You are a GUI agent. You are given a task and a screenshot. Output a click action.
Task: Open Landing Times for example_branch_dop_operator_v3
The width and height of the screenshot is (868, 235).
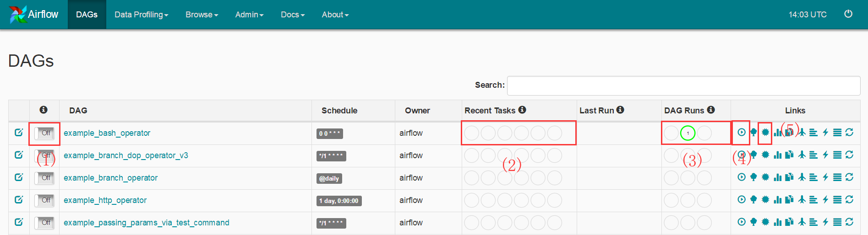tap(802, 155)
